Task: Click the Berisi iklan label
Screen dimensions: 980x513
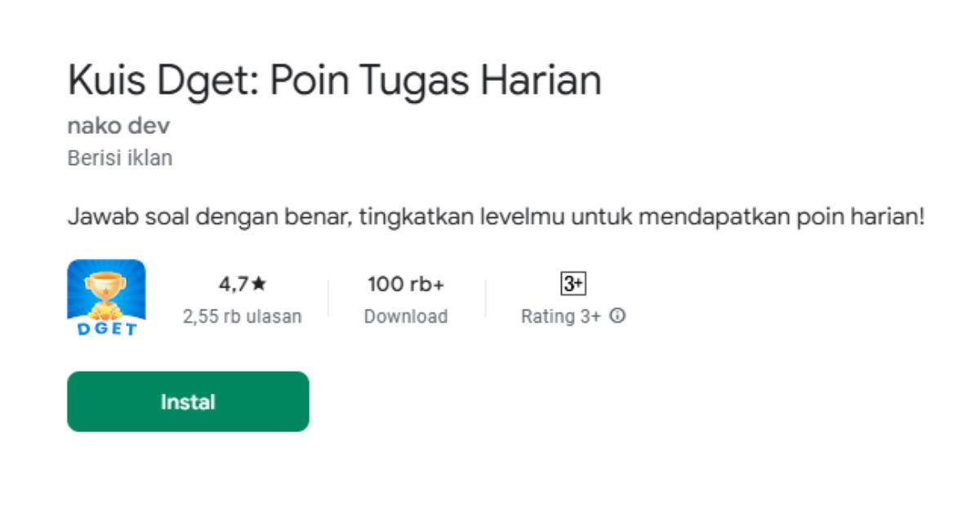Action: pyautogui.click(x=120, y=158)
